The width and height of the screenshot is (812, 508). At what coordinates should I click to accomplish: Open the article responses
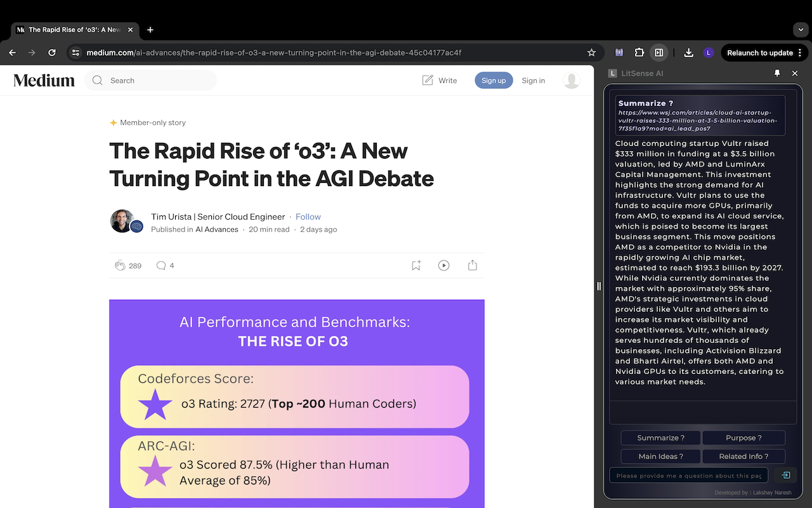(x=165, y=265)
